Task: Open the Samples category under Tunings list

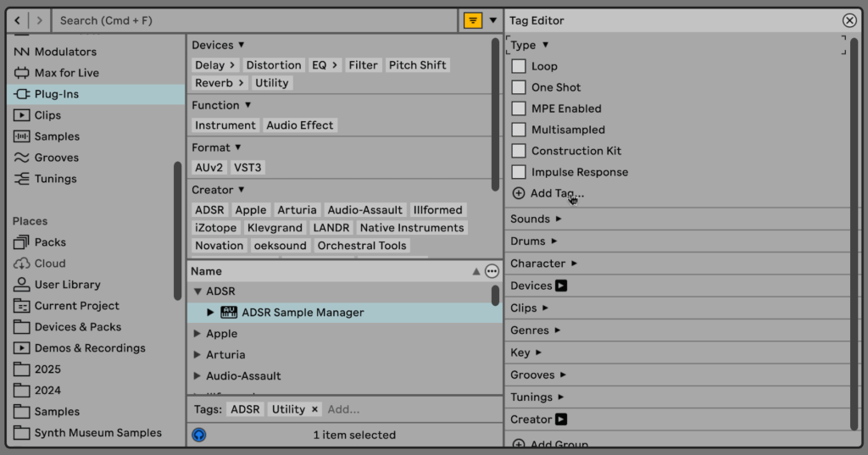Action: tap(97, 136)
